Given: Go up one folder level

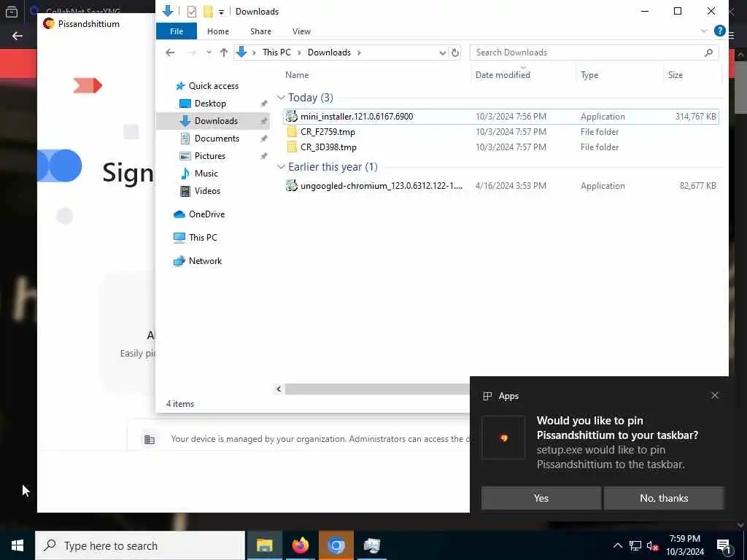Looking at the screenshot, I should (223, 52).
